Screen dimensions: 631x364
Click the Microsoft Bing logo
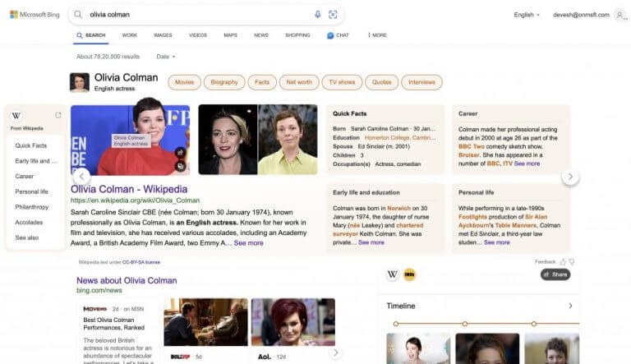(x=35, y=15)
